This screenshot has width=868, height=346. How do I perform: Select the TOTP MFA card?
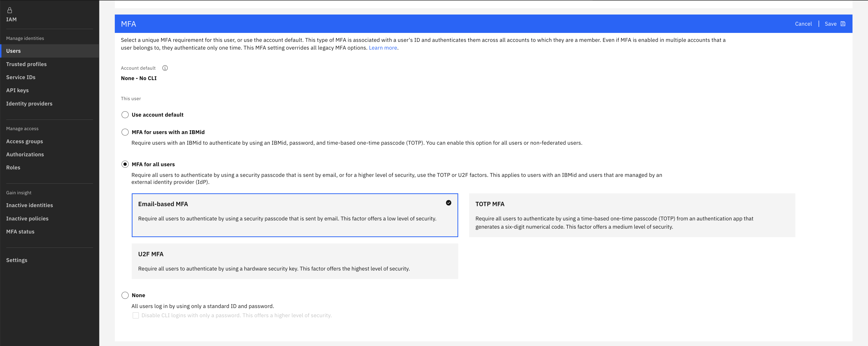(x=632, y=215)
